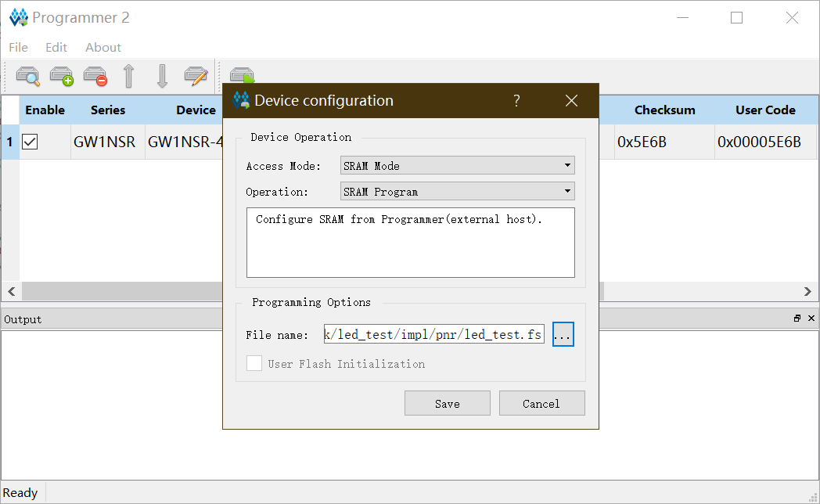Open the Edit menu
The height and width of the screenshot is (504, 820).
click(56, 48)
